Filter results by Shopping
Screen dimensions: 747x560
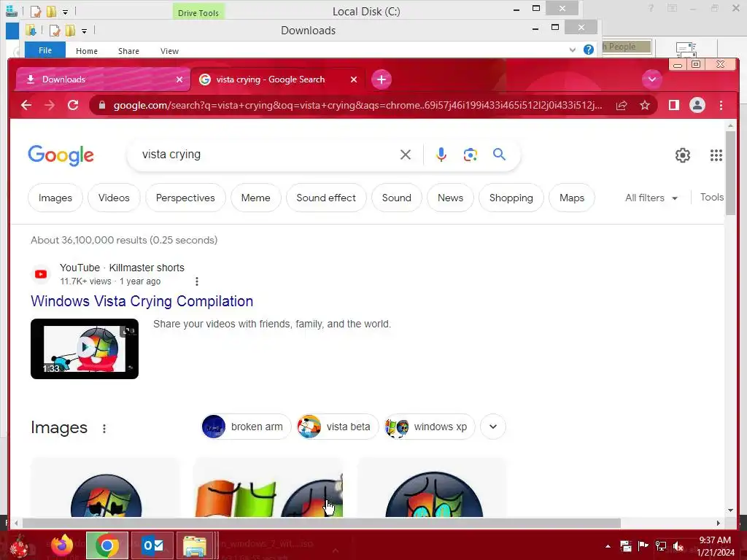511,198
